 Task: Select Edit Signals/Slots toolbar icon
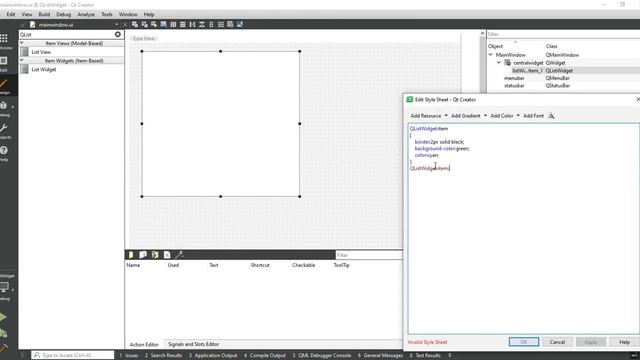(x=144, y=24)
